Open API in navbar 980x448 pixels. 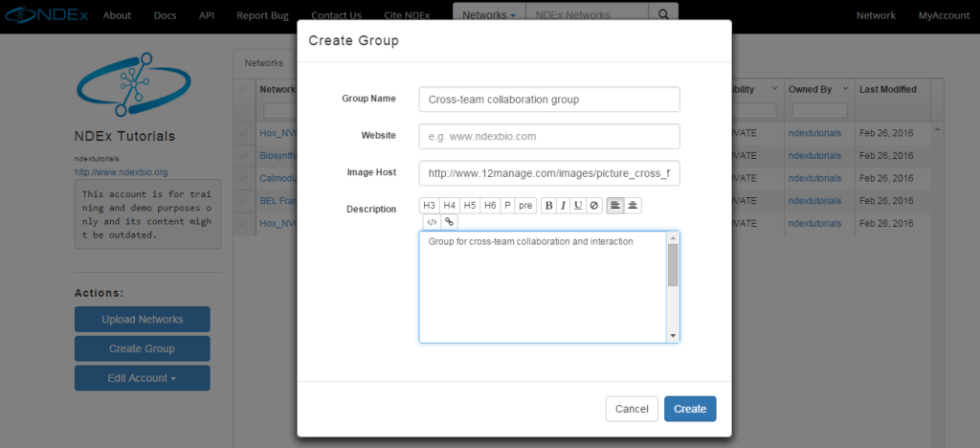click(x=207, y=15)
